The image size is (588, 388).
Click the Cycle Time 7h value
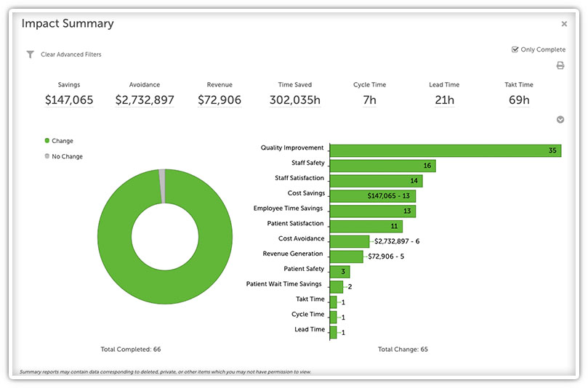click(x=369, y=100)
